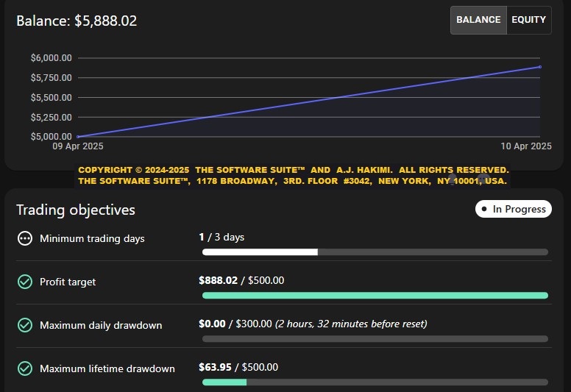Click the Minimum trading days pending icon
Image resolution: width=571 pixels, height=392 pixels.
pyautogui.click(x=25, y=238)
